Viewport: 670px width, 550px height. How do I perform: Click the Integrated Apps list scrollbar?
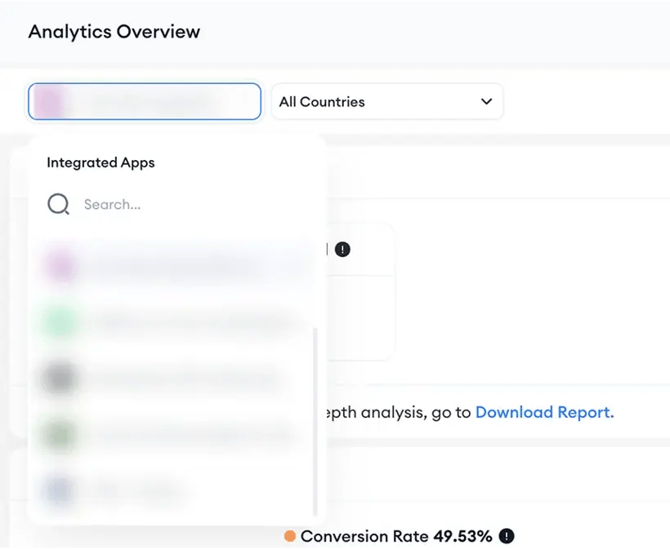(315, 422)
